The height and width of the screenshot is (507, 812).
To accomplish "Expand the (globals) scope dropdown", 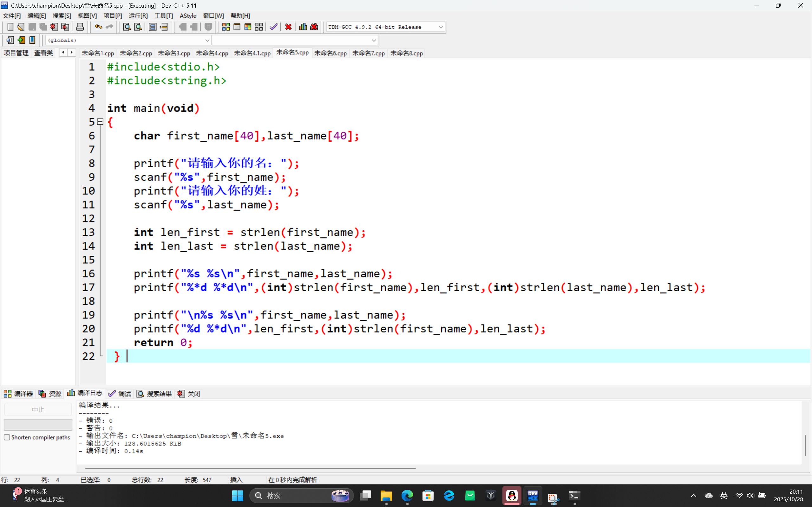I will (207, 40).
